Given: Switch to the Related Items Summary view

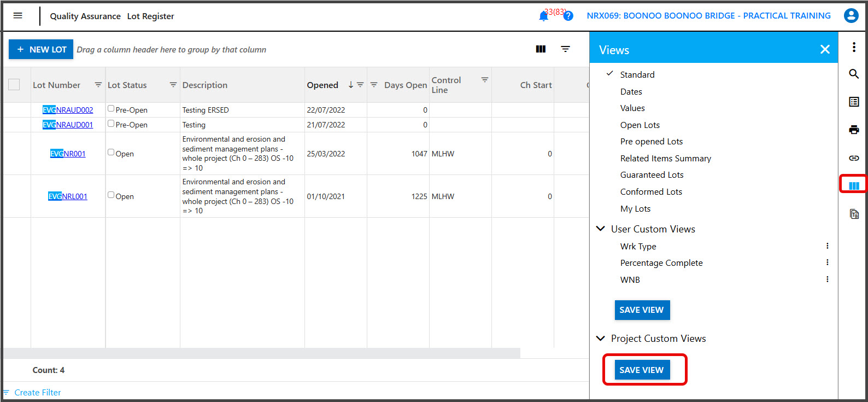Looking at the screenshot, I should [665, 159].
